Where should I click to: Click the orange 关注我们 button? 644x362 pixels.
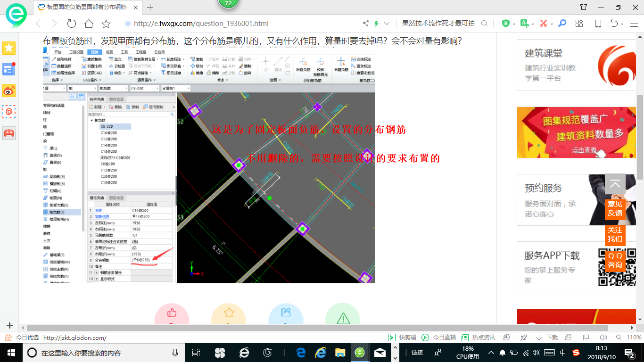coord(615,234)
